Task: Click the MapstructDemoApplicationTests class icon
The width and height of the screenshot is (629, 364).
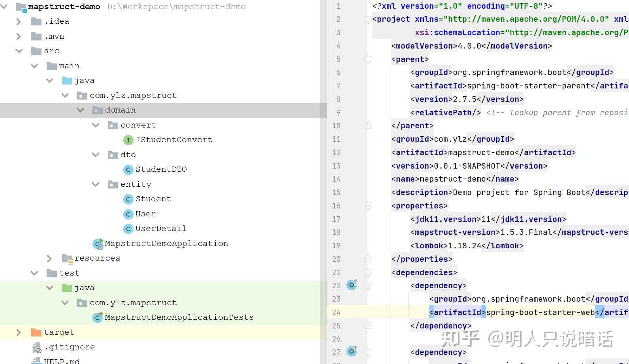Action: 98,317
